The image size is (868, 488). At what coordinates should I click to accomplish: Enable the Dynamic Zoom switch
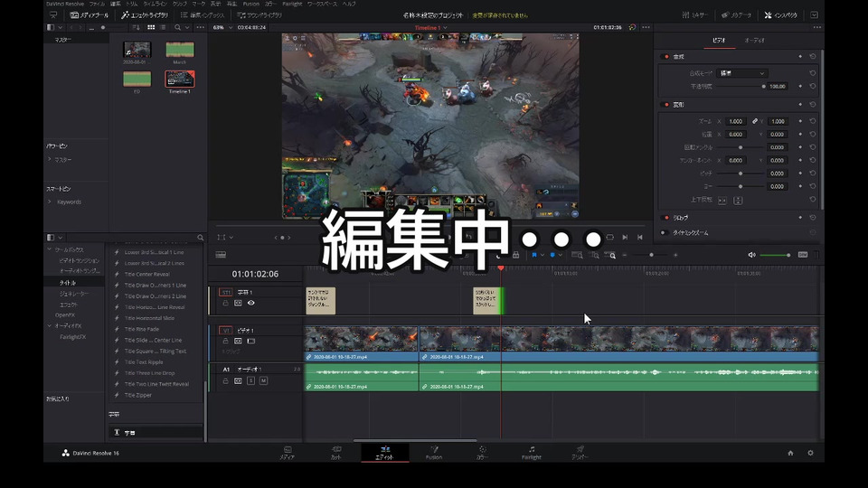[x=664, y=232]
